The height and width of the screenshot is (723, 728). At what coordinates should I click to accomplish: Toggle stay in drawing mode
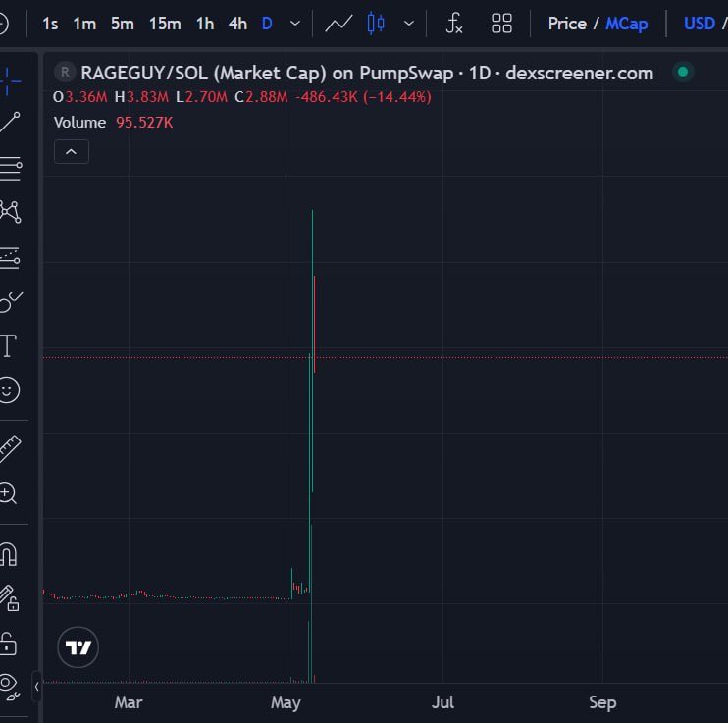[9, 598]
